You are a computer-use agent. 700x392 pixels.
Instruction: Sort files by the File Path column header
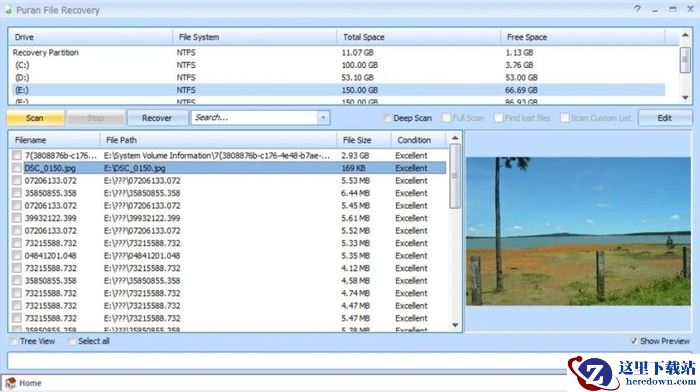pos(218,140)
